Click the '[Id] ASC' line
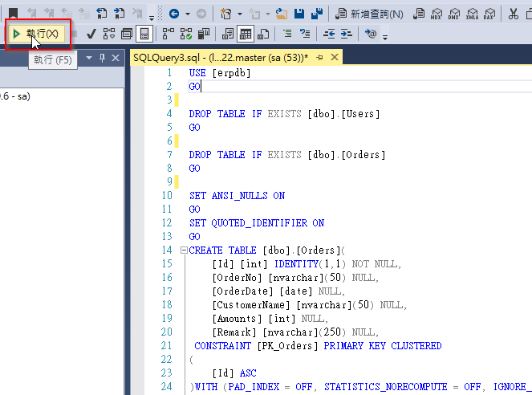 tap(234, 373)
